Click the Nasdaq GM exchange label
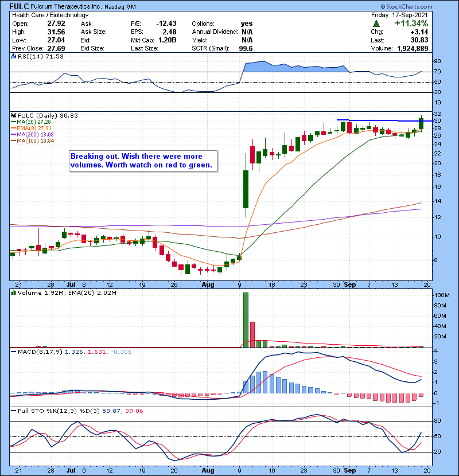 coord(120,7)
